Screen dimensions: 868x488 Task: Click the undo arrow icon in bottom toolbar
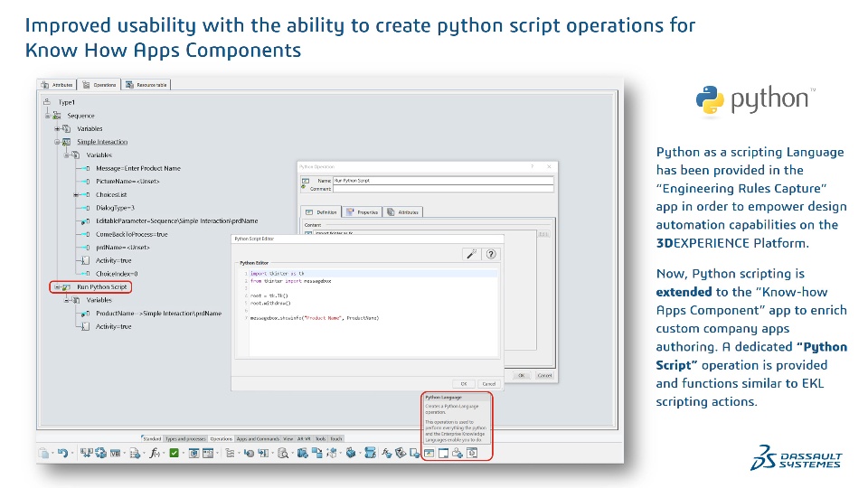62,453
